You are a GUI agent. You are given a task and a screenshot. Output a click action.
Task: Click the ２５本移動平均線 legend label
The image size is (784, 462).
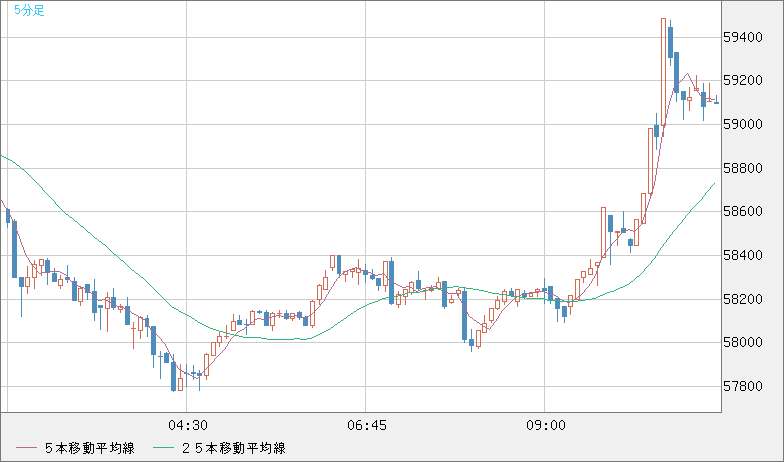(x=234, y=448)
